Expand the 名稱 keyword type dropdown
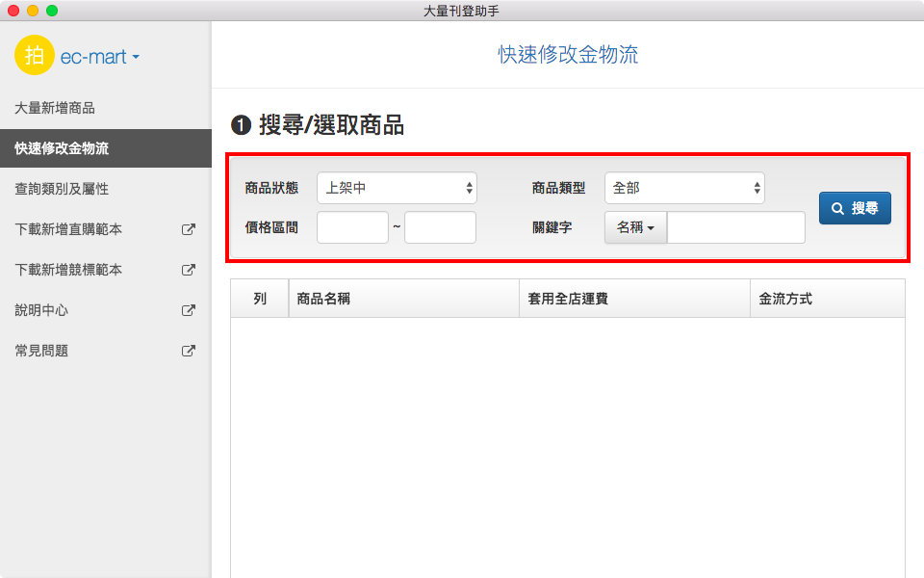The width and height of the screenshot is (924, 578). tap(635, 227)
